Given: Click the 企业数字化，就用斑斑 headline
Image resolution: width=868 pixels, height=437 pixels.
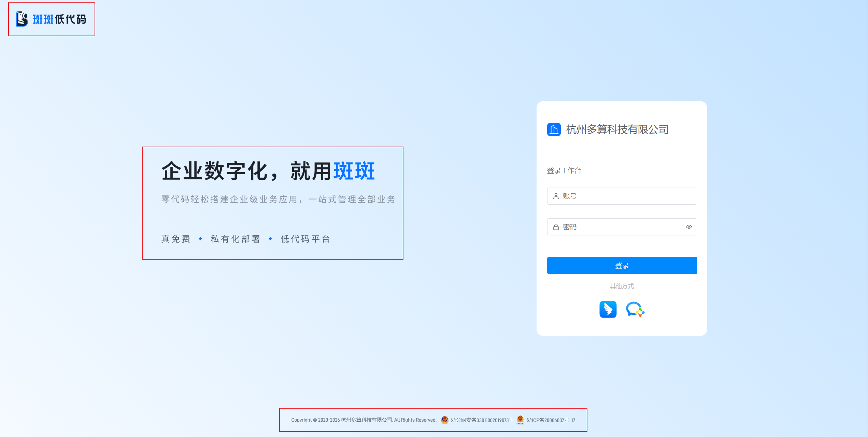Looking at the screenshot, I should pos(268,171).
